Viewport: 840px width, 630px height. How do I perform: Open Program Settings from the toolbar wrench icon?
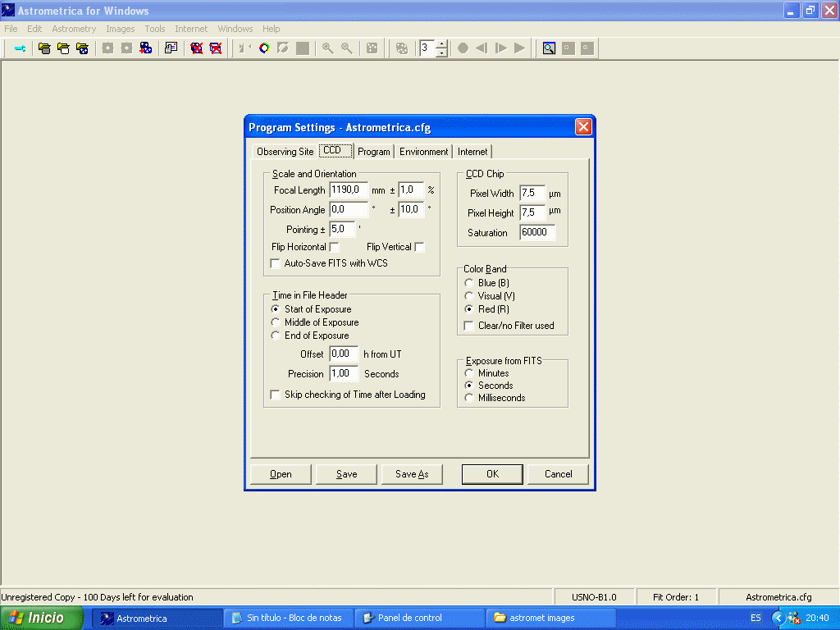point(20,48)
